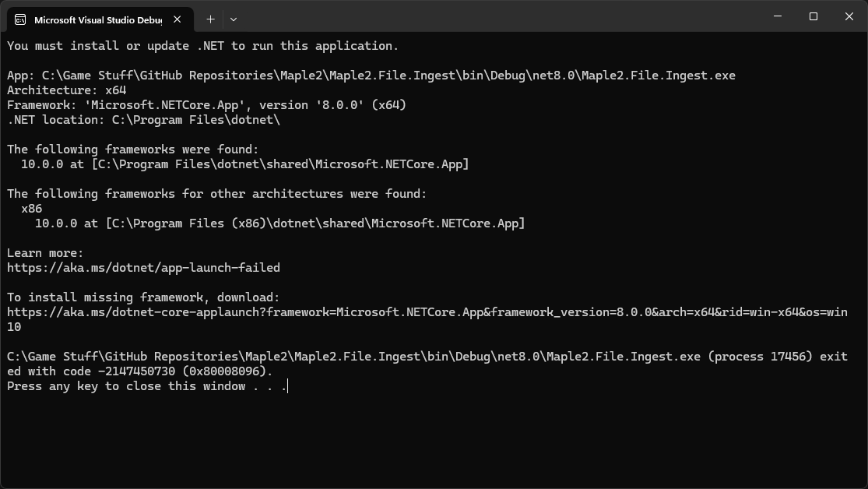Click the "Learn more:" label
The height and width of the screenshot is (489, 868).
45,253
